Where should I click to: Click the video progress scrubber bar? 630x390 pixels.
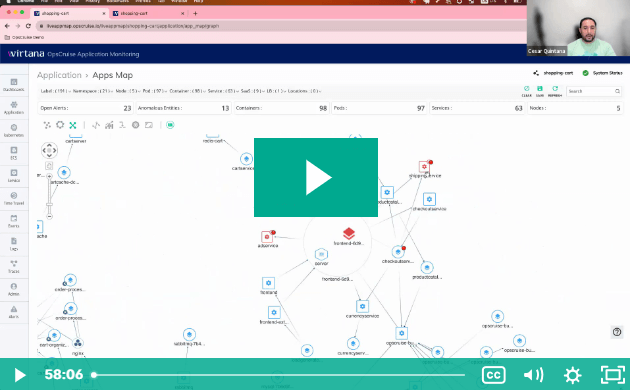pyautogui.click(x=279, y=375)
